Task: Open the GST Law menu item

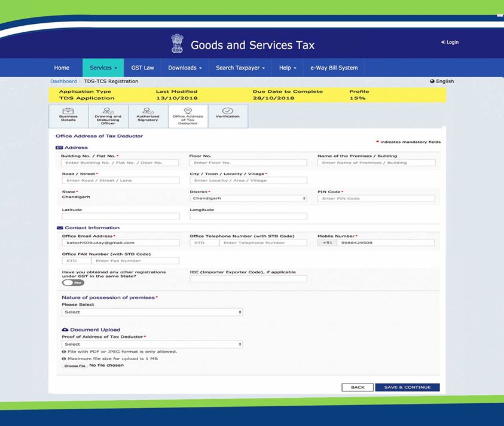Action: click(x=142, y=68)
